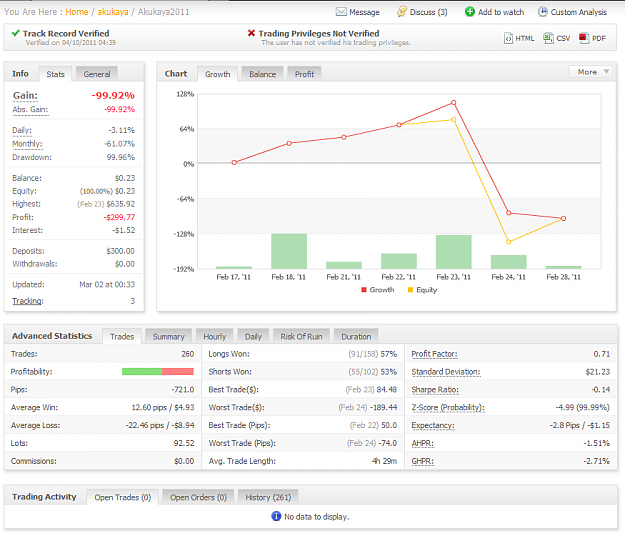Screen dimensions: 625x541
Task: Open the Daily statistics tab
Action: (253, 336)
